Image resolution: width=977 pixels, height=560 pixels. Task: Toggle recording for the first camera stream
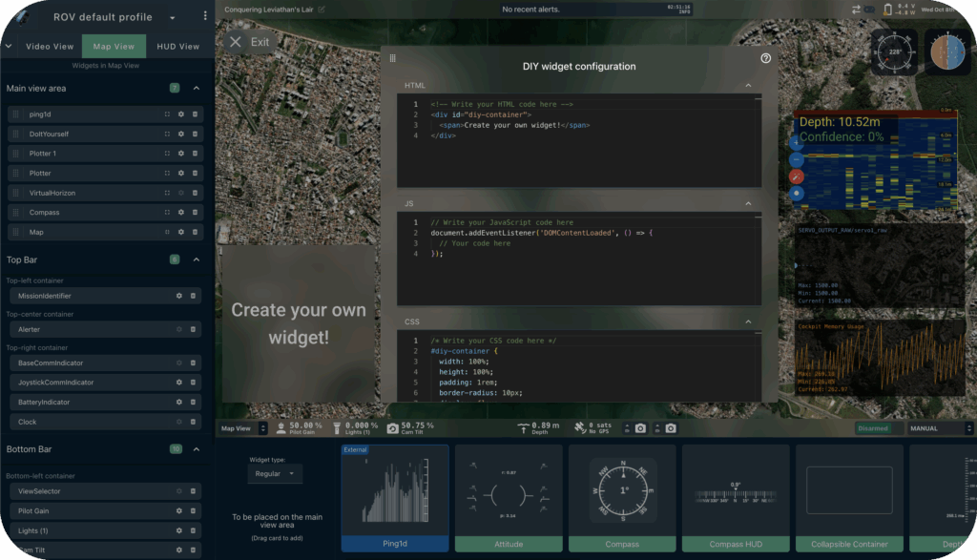(626, 428)
